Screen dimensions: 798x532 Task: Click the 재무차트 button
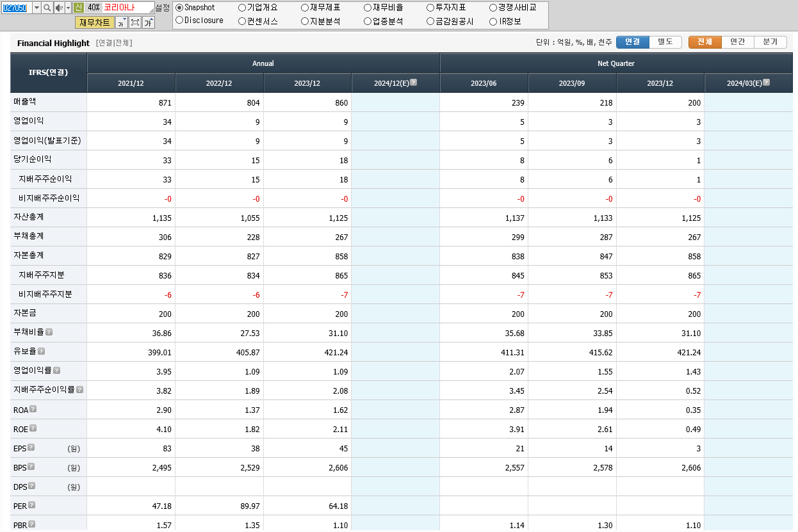click(94, 22)
